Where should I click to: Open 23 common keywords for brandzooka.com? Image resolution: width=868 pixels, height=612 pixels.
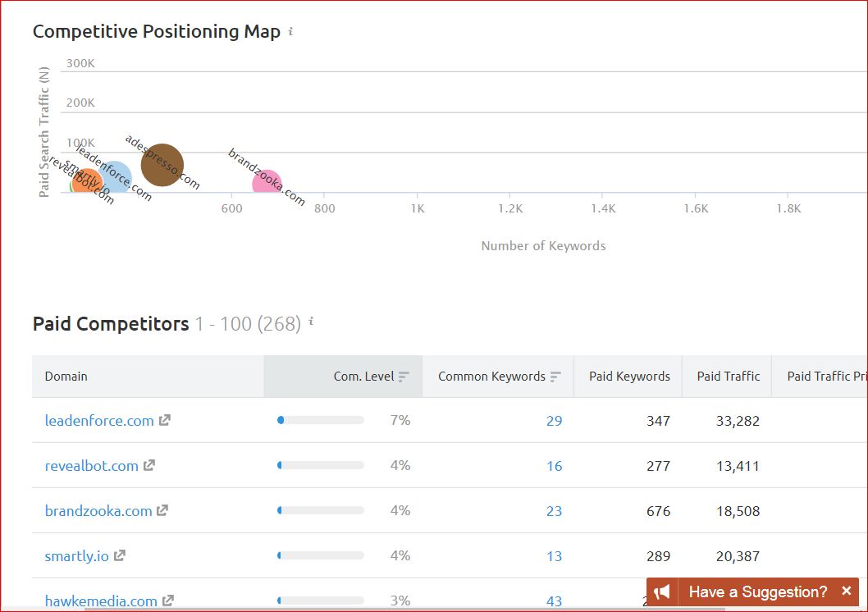[x=554, y=511]
